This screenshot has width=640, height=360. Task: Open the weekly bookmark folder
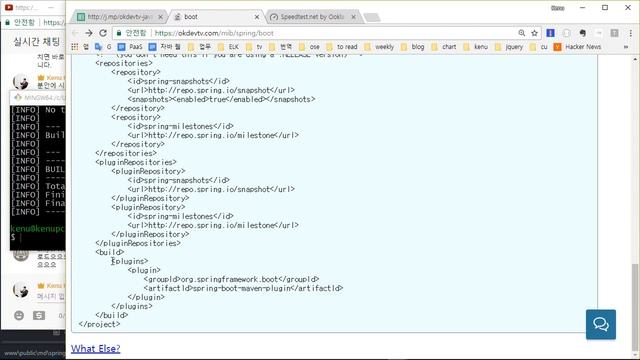(x=379, y=47)
